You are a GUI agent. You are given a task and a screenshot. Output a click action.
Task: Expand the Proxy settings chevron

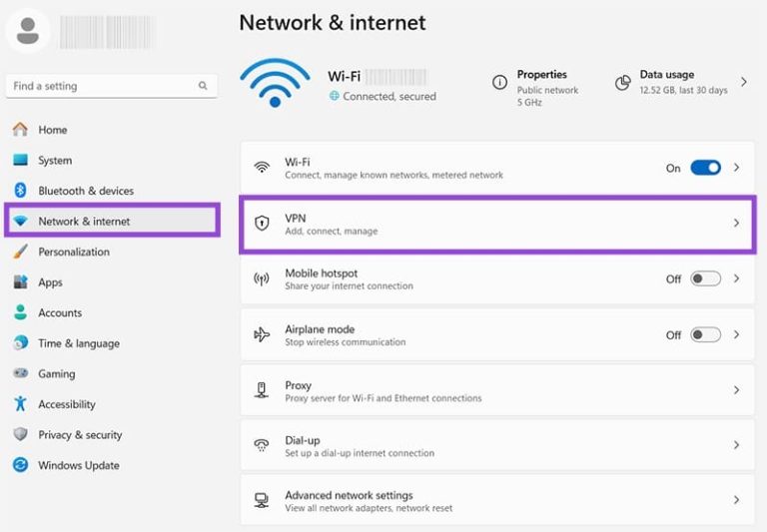(x=737, y=390)
